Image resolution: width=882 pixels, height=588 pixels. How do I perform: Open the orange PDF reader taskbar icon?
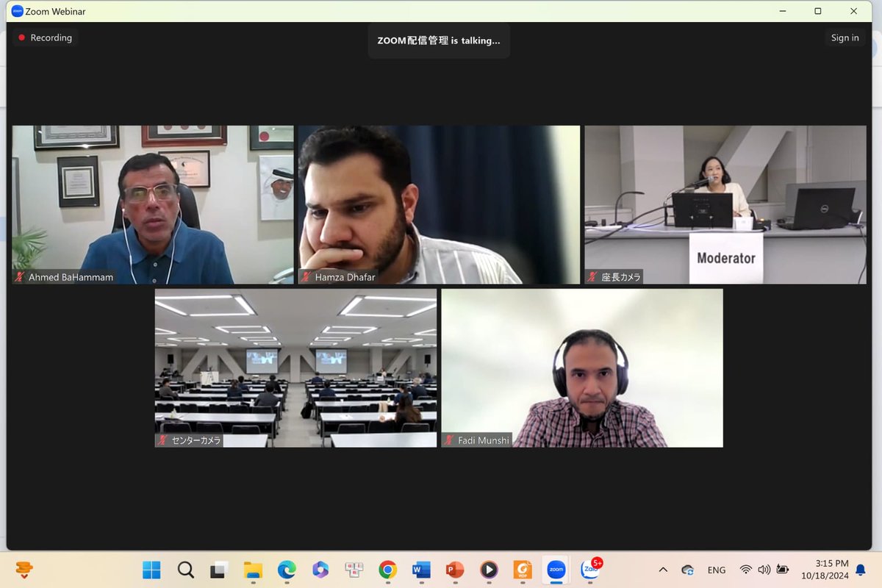pyautogui.click(x=523, y=570)
